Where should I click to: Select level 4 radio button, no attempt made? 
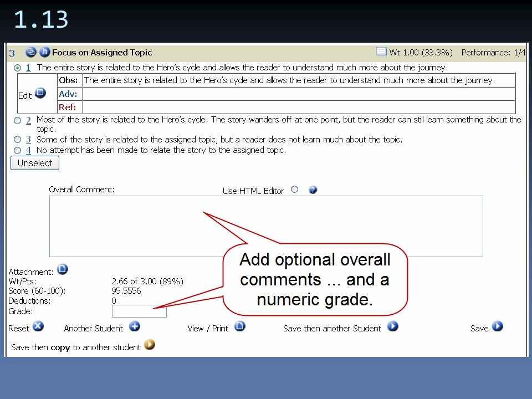pyautogui.click(x=17, y=150)
